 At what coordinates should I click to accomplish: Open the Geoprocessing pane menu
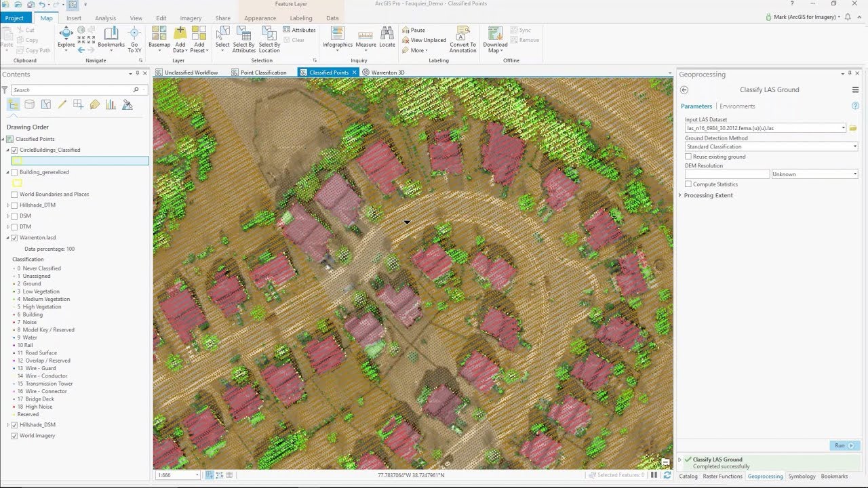(855, 89)
